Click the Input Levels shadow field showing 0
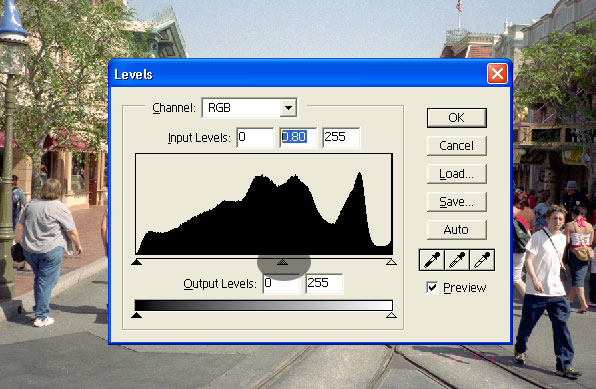This screenshot has width=596, height=389. [x=255, y=137]
